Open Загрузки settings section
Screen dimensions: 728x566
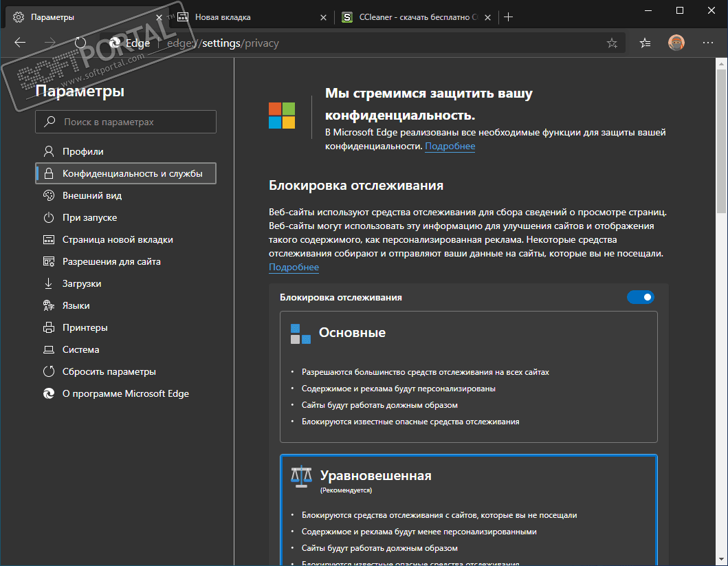click(x=82, y=283)
